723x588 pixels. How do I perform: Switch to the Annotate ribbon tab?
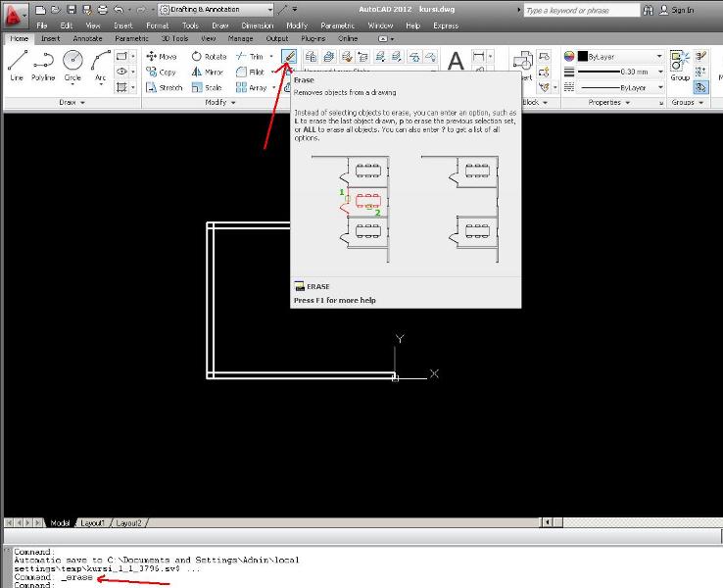[x=87, y=39]
